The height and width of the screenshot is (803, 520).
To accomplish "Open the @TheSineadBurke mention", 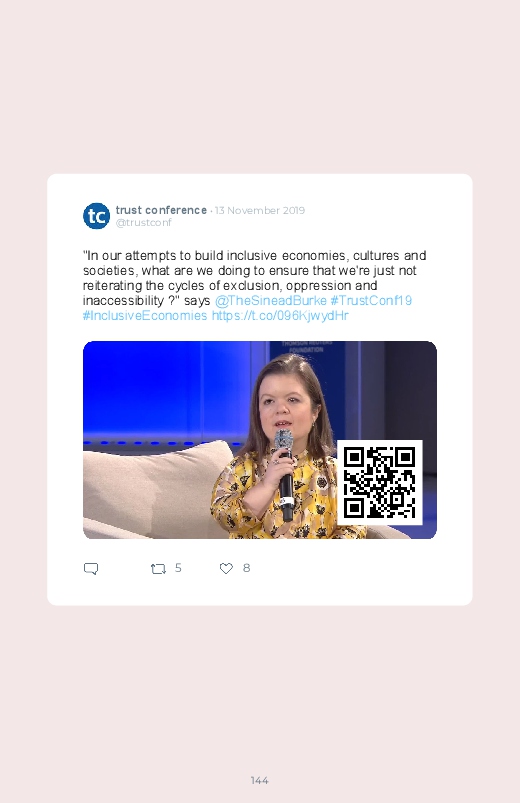I will pyautogui.click(x=271, y=300).
